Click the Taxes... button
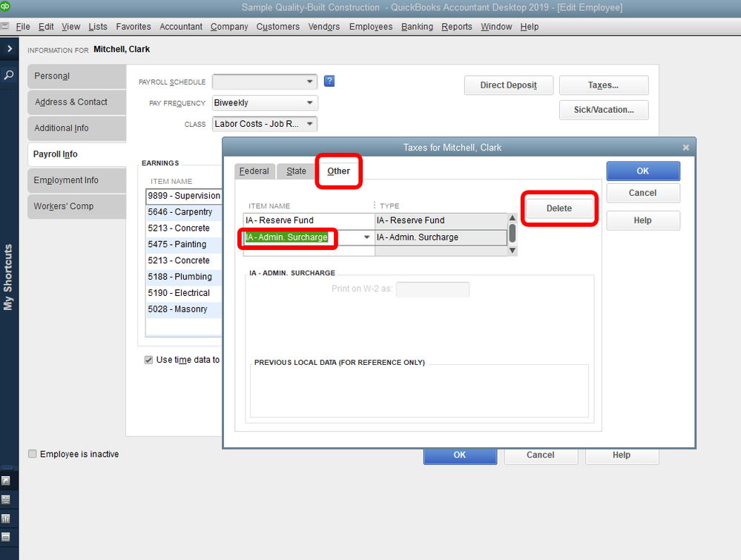The height and width of the screenshot is (560, 741). [x=604, y=85]
